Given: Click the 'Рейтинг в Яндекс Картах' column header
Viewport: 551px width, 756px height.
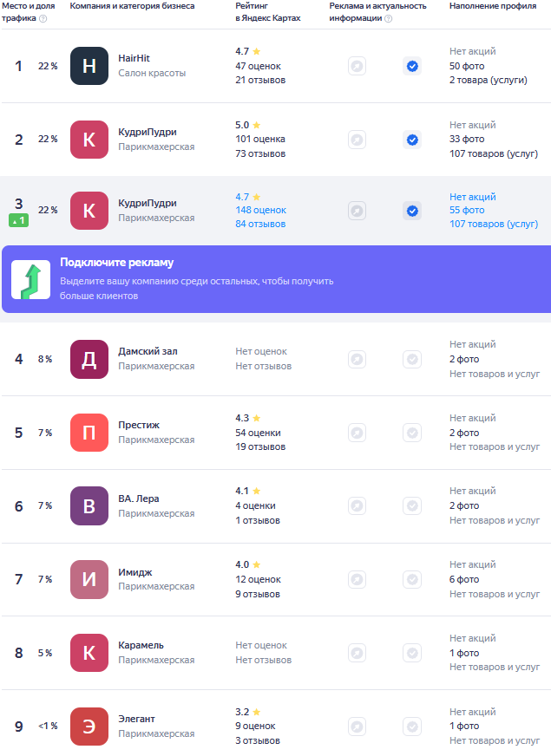Looking at the screenshot, I should tap(267, 11).
